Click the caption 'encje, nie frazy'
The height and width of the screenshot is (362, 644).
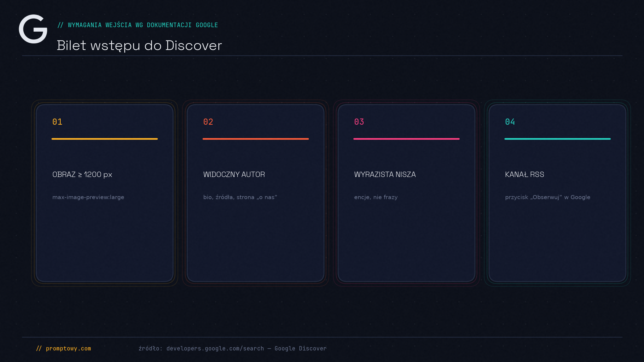tap(376, 197)
